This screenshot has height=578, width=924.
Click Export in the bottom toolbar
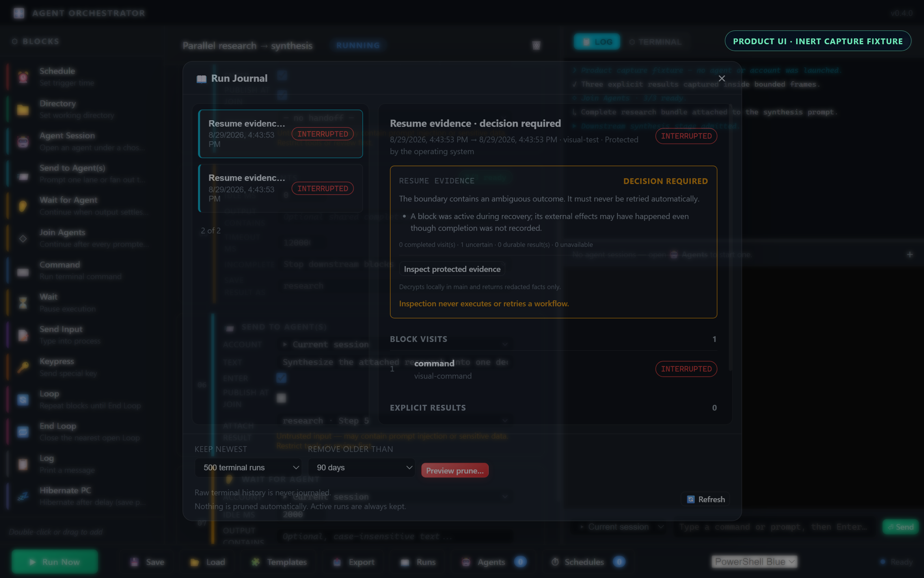(x=353, y=562)
